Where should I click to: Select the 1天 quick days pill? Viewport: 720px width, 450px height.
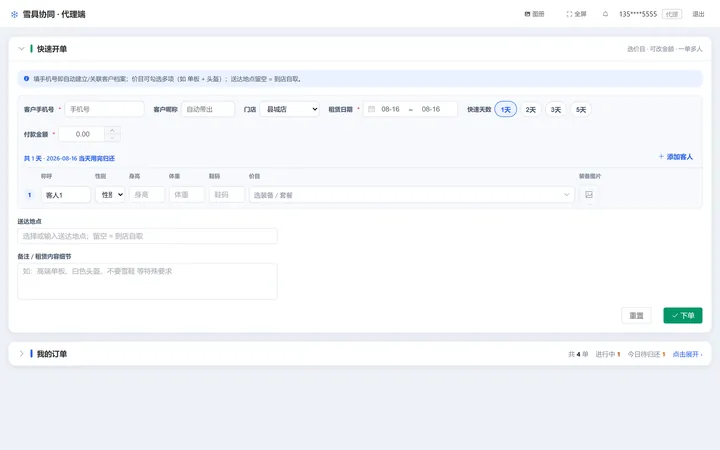506,110
